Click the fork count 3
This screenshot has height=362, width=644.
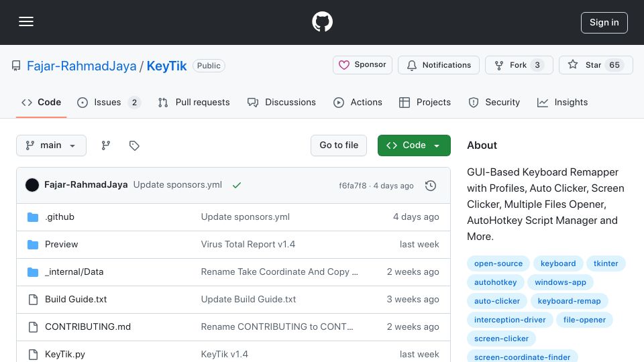point(537,65)
